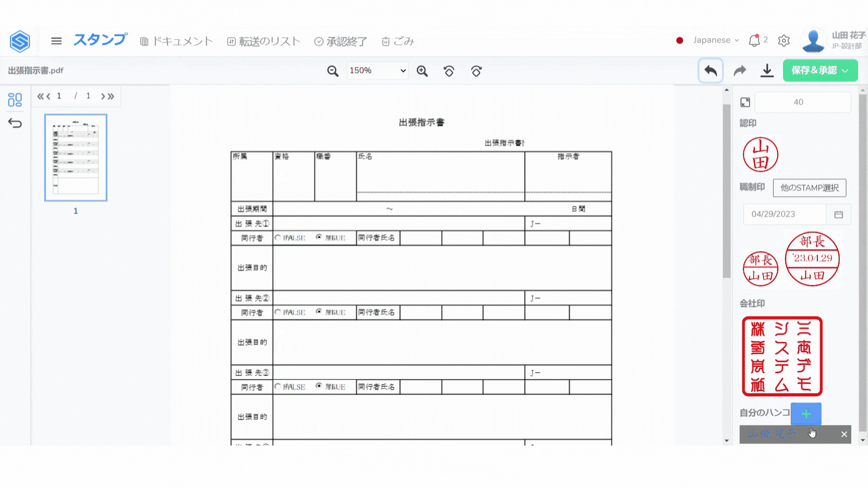868x488 pixels.
Task: Open the 150% zoom level dropdown
Action: click(377, 70)
